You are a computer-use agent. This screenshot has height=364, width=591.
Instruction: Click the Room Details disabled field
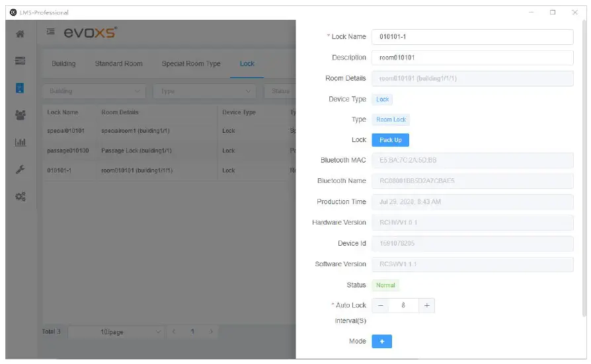tap(472, 79)
